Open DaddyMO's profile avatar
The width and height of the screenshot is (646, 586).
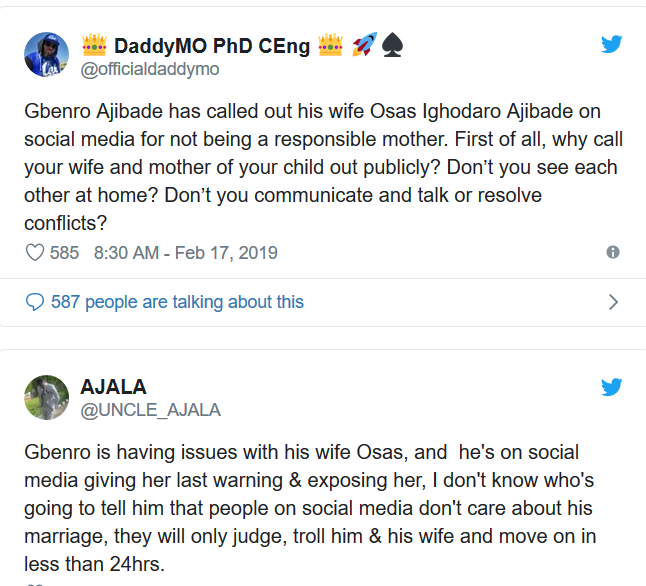point(47,54)
